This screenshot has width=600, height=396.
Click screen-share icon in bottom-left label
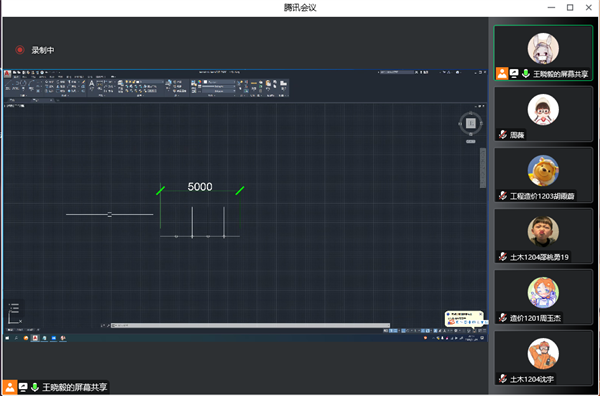click(x=23, y=387)
